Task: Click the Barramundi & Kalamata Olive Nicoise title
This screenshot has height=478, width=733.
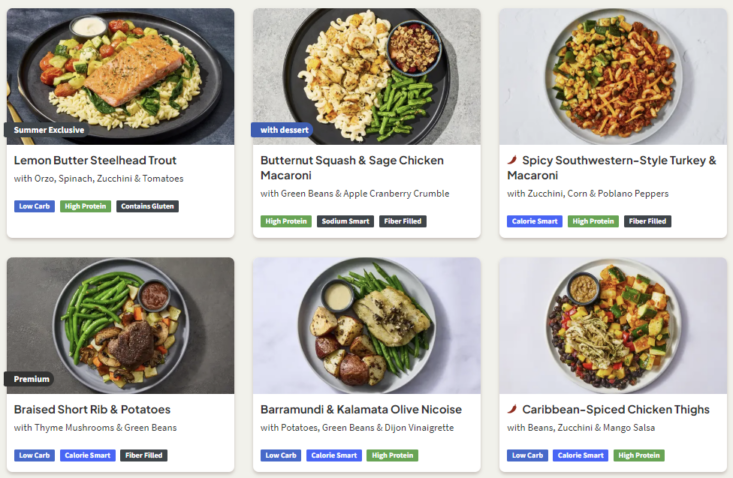Action: tap(361, 409)
